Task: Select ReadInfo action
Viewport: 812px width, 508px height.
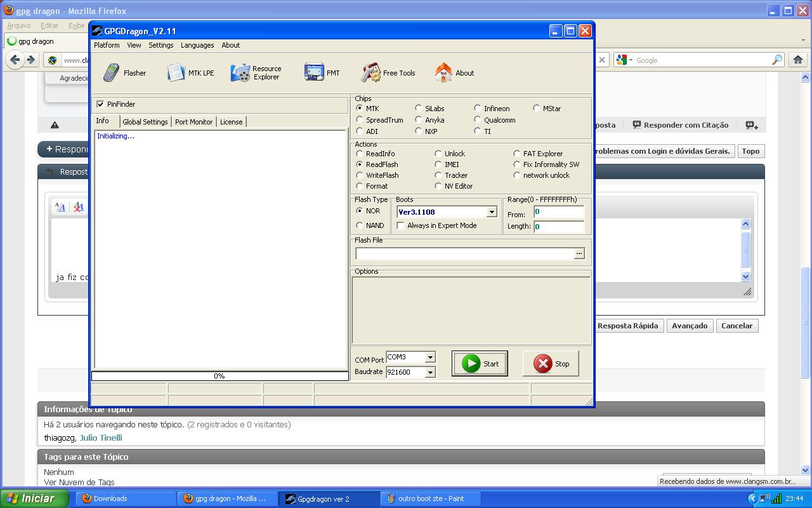Action: (360, 154)
